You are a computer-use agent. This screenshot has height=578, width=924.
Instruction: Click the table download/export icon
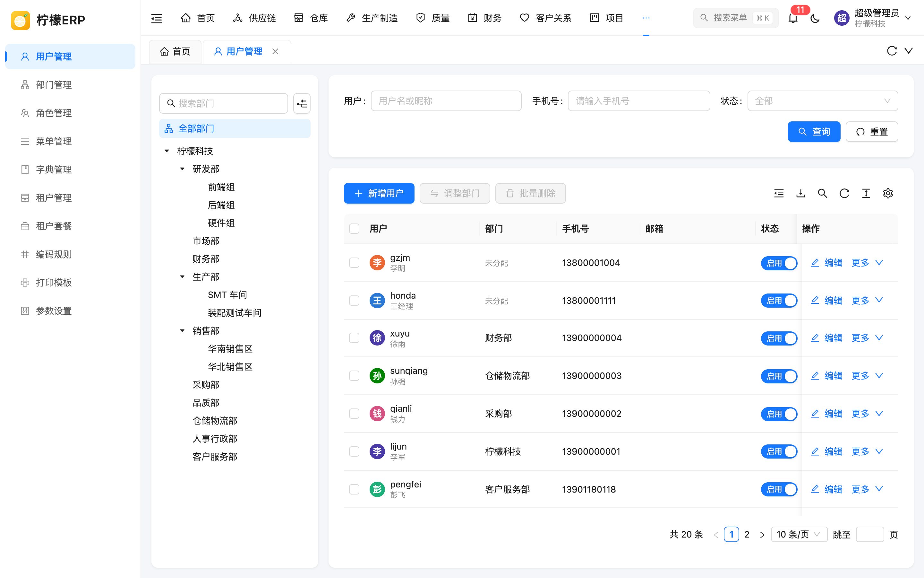click(x=801, y=193)
